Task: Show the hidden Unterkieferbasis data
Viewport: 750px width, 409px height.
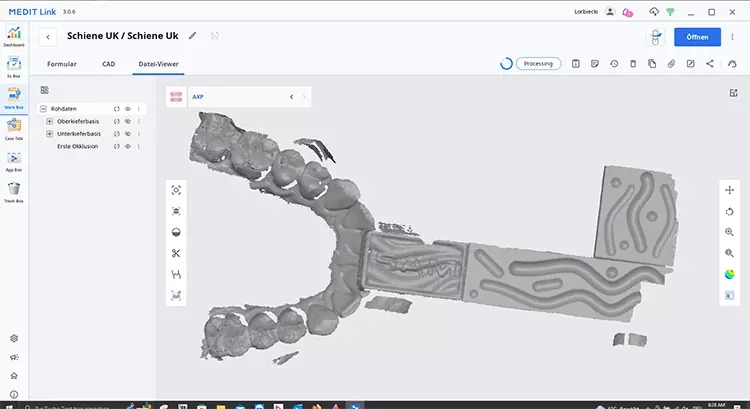Action: pyautogui.click(x=128, y=134)
